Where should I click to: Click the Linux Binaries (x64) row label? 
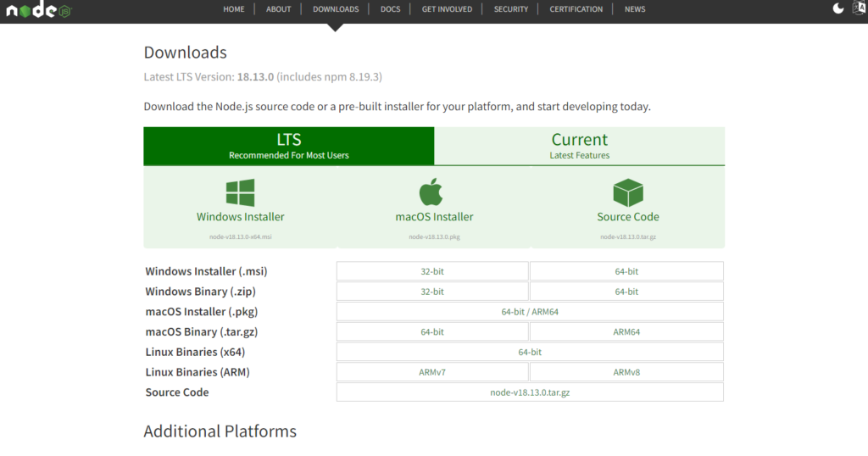tap(195, 352)
